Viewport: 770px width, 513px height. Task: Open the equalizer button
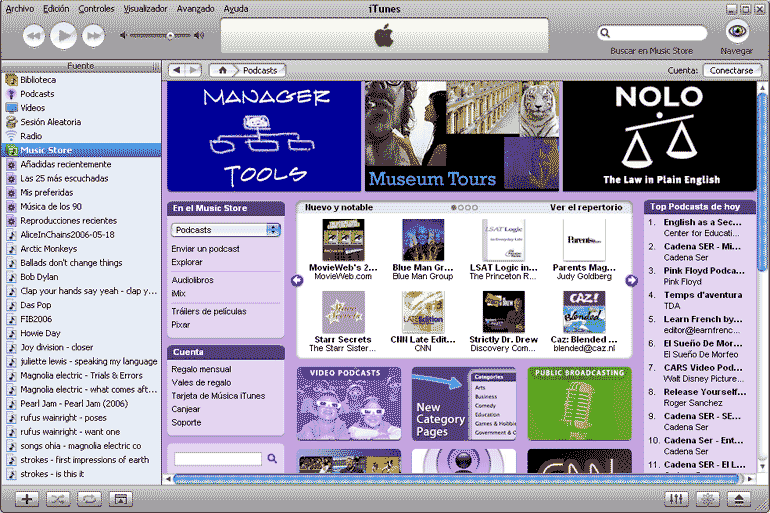click(x=676, y=499)
